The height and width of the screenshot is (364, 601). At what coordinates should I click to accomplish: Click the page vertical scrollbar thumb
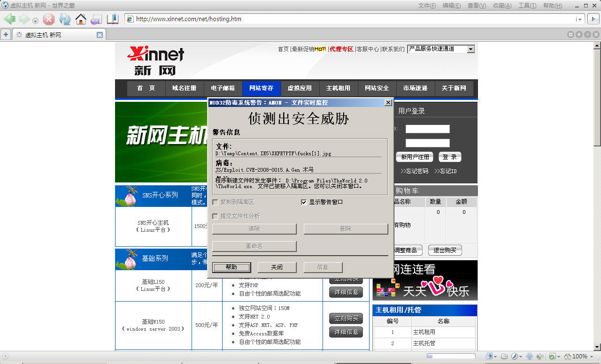(597, 98)
